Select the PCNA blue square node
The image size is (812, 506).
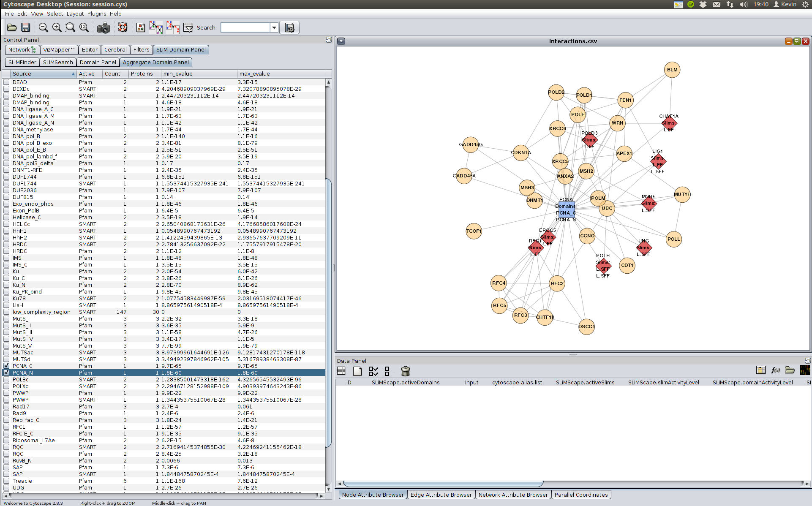tap(566, 210)
